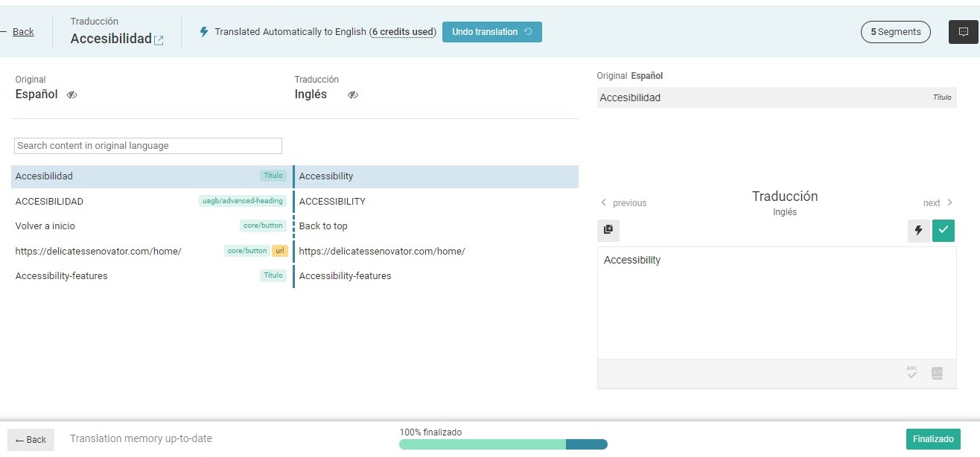The image size is (980, 457).
Task: Click the lightning automatic translate icon
Action: pos(918,231)
